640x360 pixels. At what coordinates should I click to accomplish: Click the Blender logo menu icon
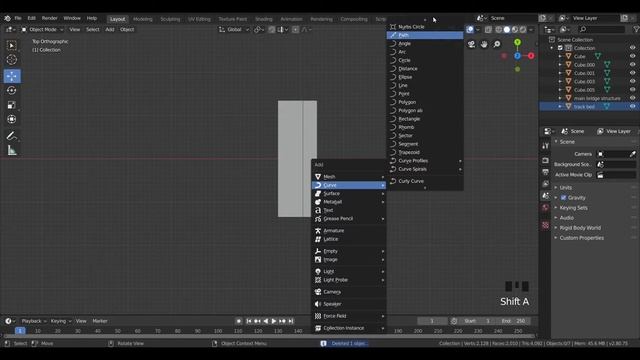[x=7, y=18]
